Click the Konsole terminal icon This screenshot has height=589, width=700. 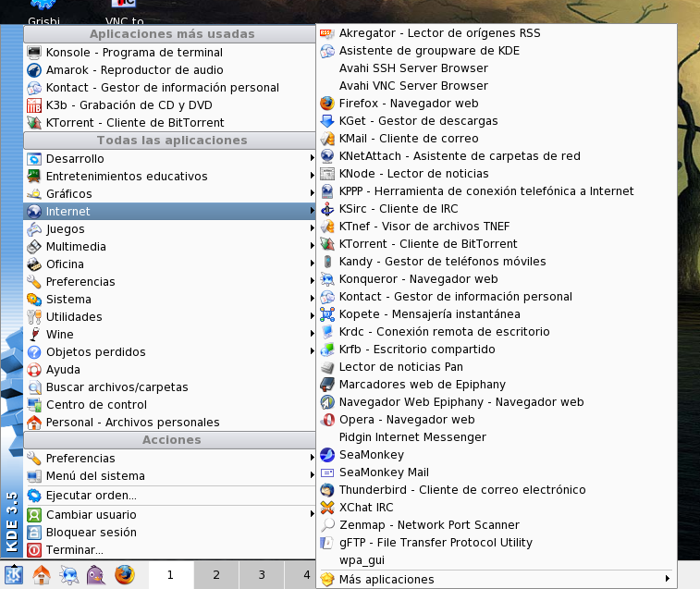(34, 53)
